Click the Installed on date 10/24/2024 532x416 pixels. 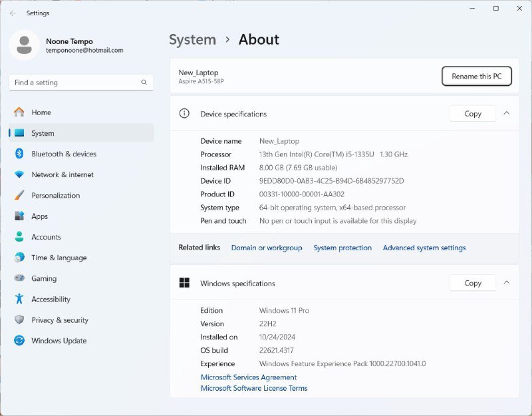pyautogui.click(x=277, y=337)
